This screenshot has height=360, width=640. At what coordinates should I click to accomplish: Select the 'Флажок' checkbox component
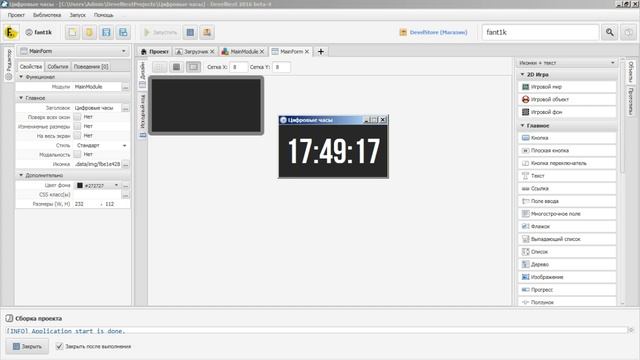(567, 227)
